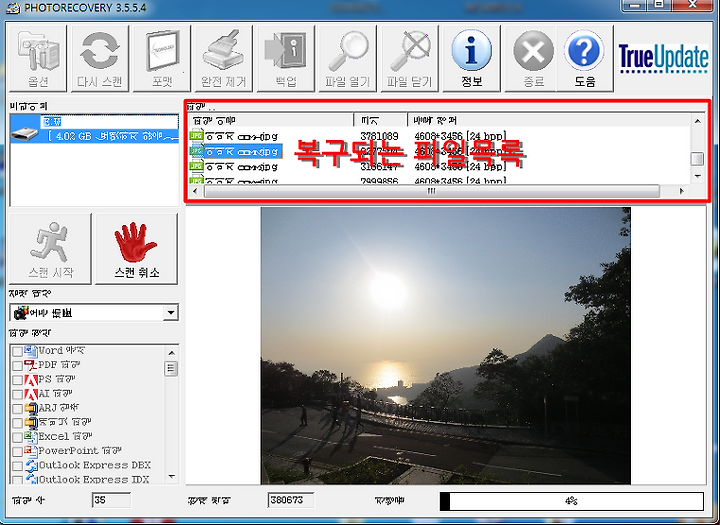Screen dimensions: 720x525
Task: Click the recovered files list down arrow
Action: pyautogui.click(x=698, y=176)
